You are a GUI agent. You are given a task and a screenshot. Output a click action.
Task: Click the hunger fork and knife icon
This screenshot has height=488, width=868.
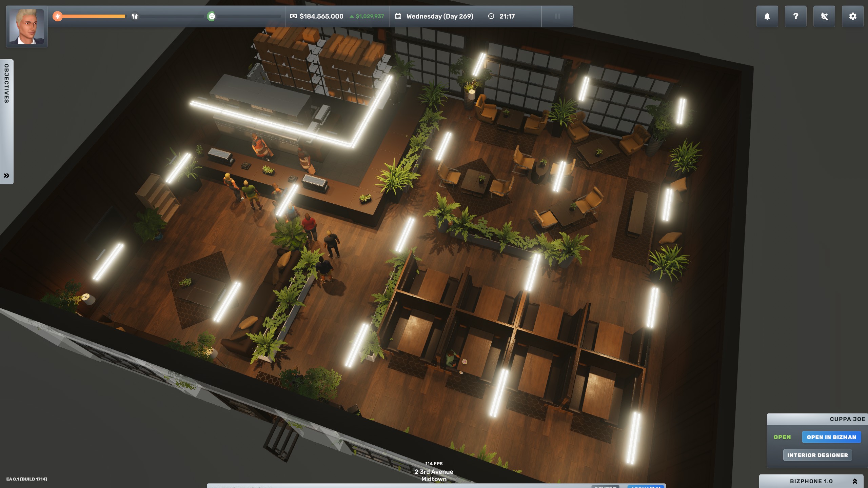(135, 16)
